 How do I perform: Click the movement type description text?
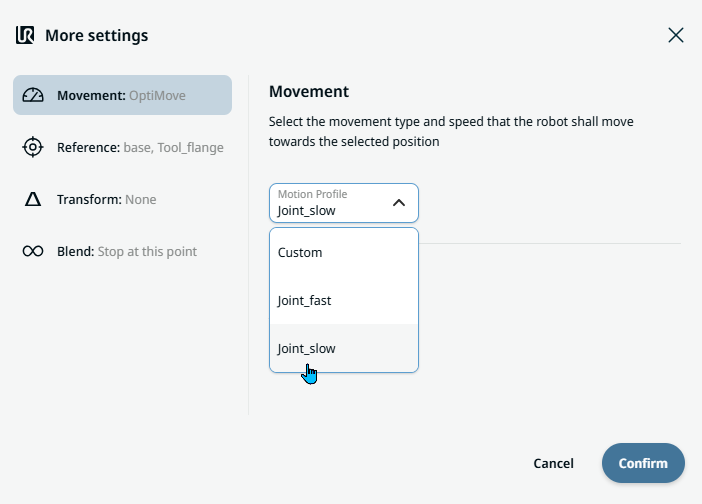click(x=450, y=132)
